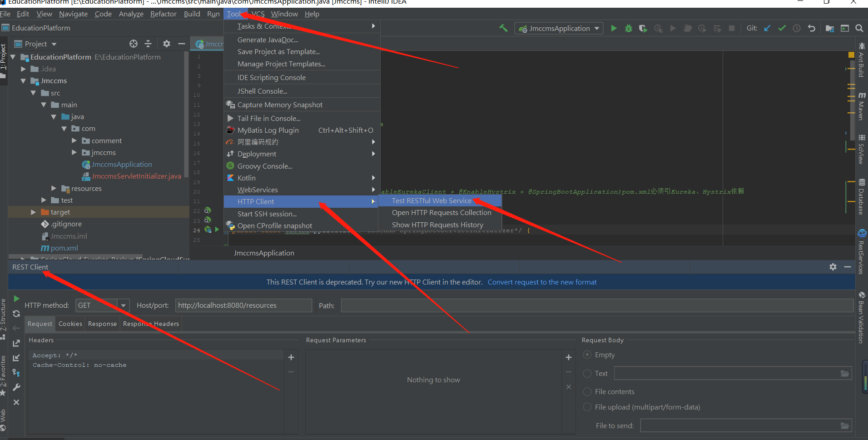Close the REST Client with the X icon
The image size is (868, 440).
(16, 402)
